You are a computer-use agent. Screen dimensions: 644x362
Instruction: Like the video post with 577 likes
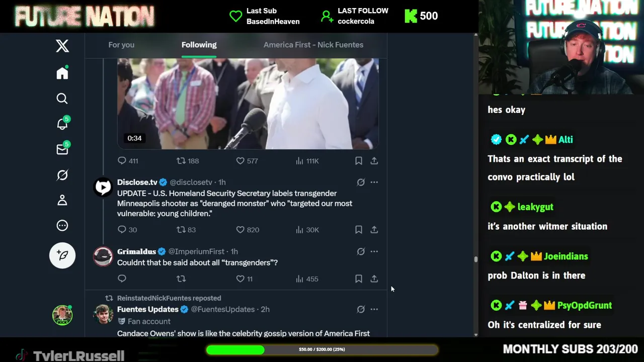tap(247, 161)
